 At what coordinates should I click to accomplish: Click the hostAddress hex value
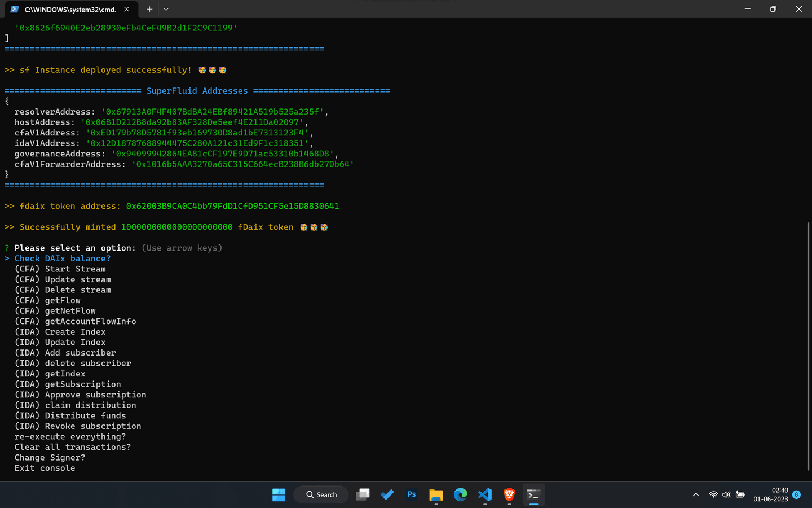(x=192, y=122)
